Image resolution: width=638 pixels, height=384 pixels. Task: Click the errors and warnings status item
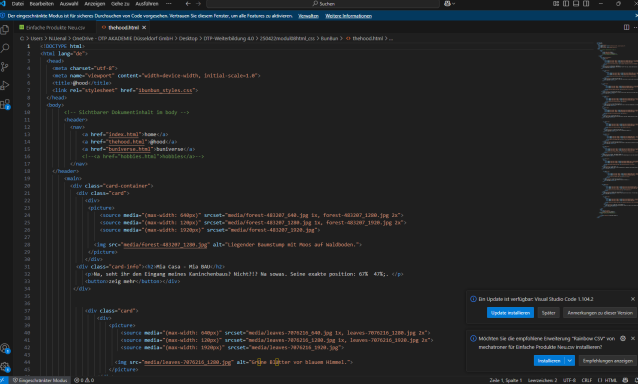tap(84, 380)
